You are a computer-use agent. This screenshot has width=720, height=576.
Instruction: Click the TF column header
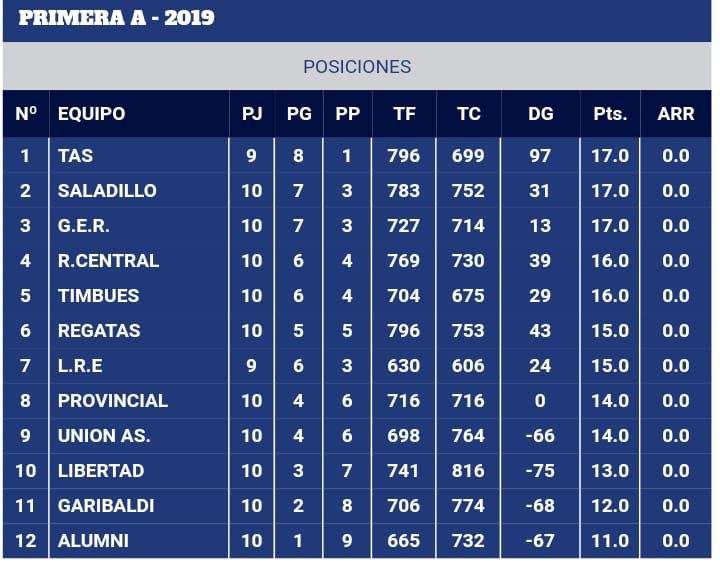coord(405,114)
